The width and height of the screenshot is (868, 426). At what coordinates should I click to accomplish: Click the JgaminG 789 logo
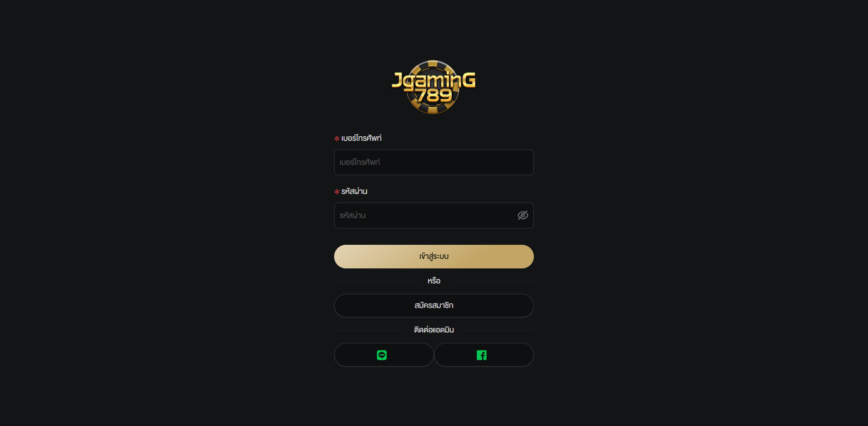pyautogui.click(x=434, y=87)
